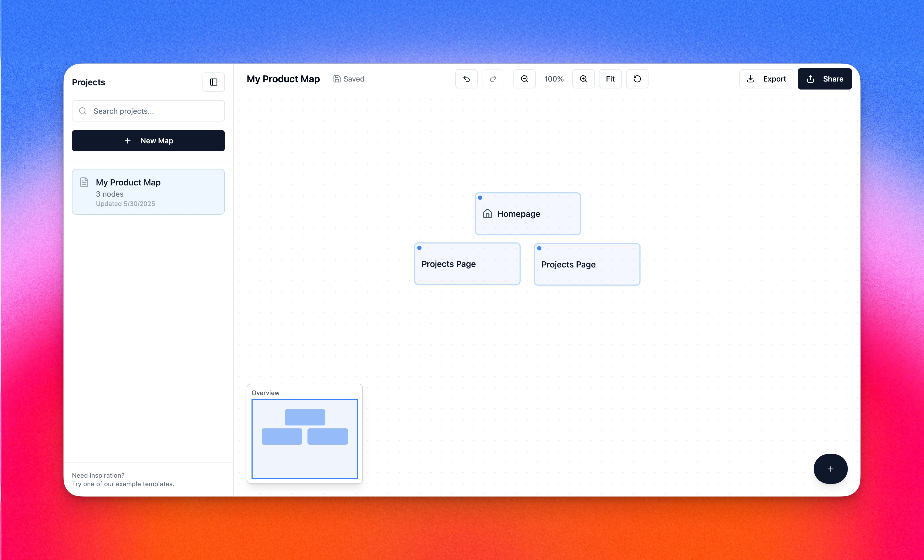The image size is (924, 560).
Task: Click the Projects sidebar heading
Action: pos(88,82)
